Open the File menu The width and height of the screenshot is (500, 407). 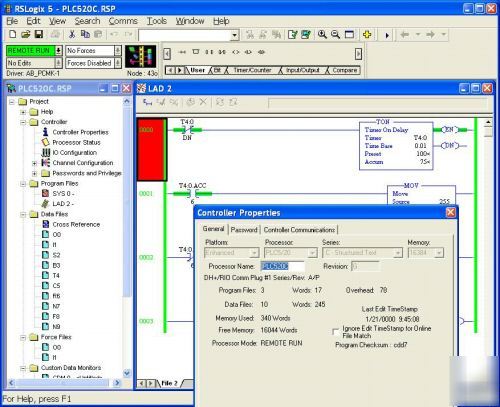click(12, 21)
